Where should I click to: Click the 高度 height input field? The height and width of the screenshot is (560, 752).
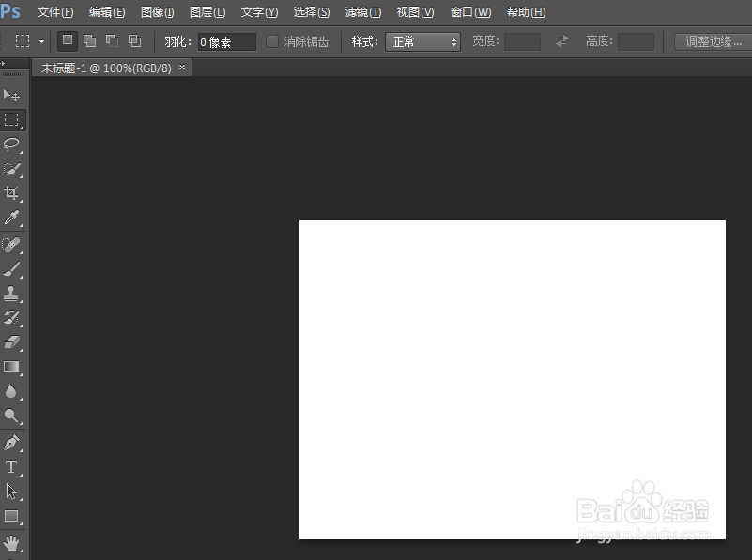pyautogui.click(x=636, y=41)
